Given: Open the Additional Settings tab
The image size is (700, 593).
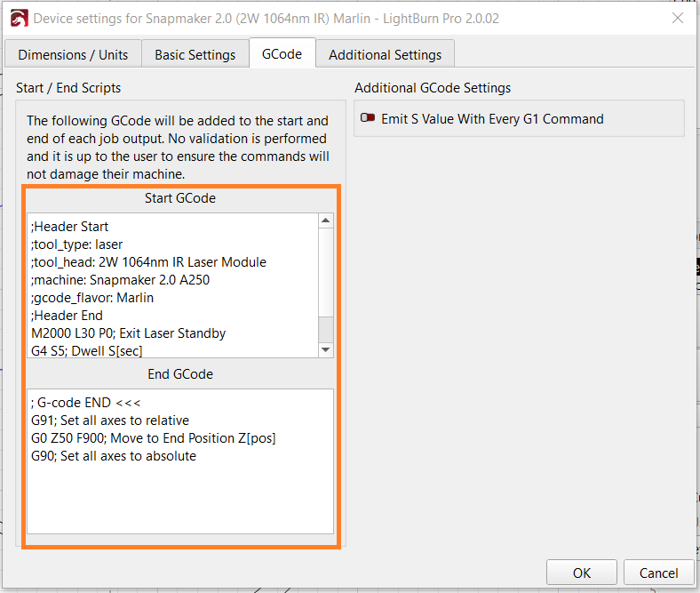Looking at the screenshot, I should [x=385, y=54].
